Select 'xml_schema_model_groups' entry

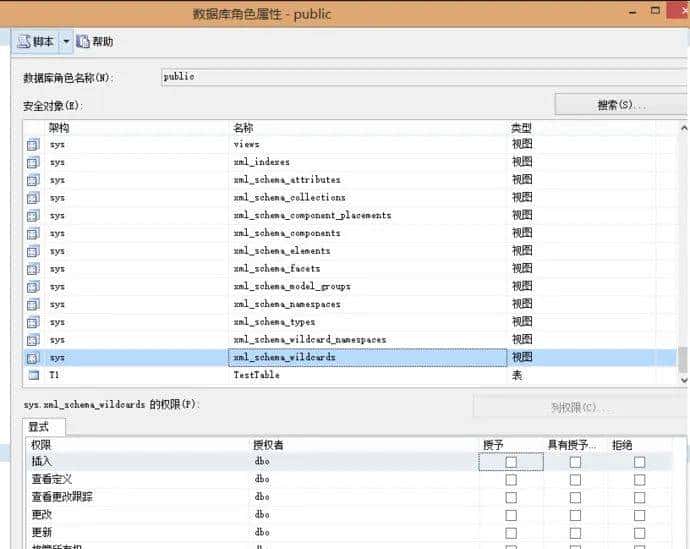click(292, 286)
